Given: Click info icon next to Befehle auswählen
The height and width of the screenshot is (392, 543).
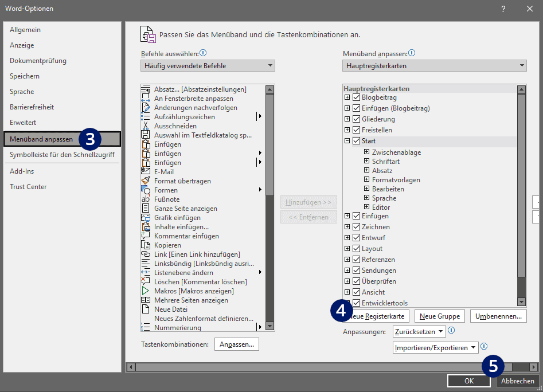Looking at the screenshot, I should point(204,53).
